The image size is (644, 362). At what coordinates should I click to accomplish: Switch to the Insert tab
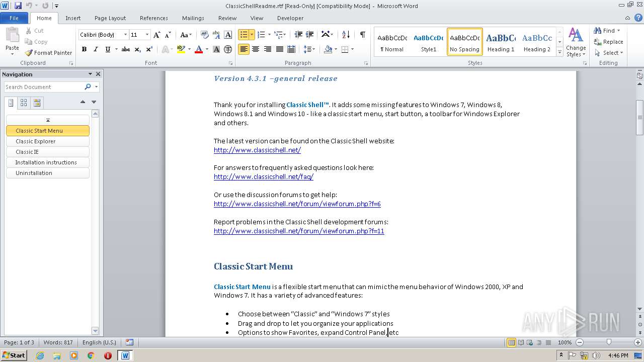[x=73, y=18]
